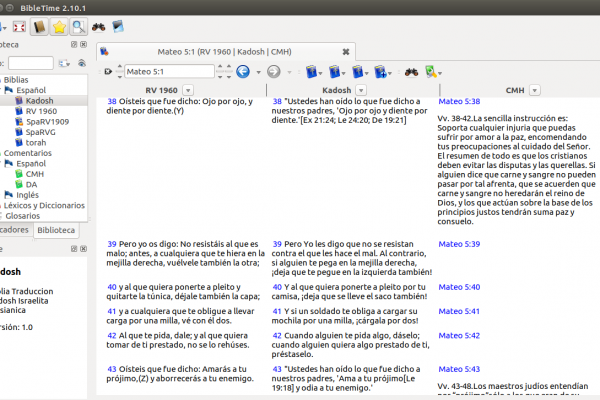The image size is (600, 400).
Task: Select Español under Biblias
Action: tap(31, 90)
